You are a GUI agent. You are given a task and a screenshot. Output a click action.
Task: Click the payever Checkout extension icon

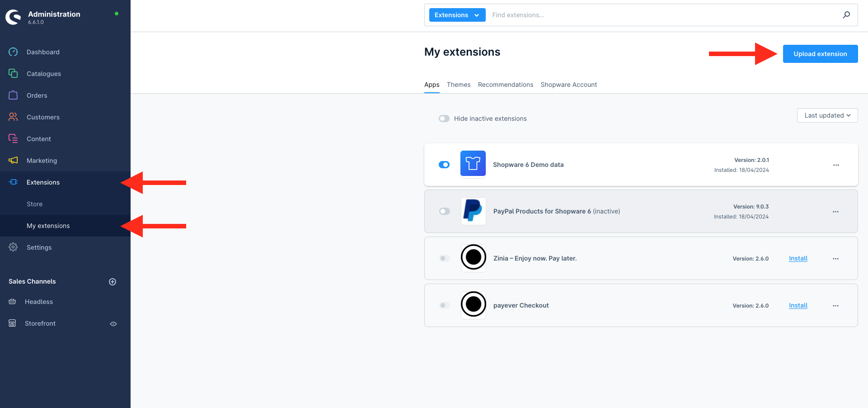point(474,305)
